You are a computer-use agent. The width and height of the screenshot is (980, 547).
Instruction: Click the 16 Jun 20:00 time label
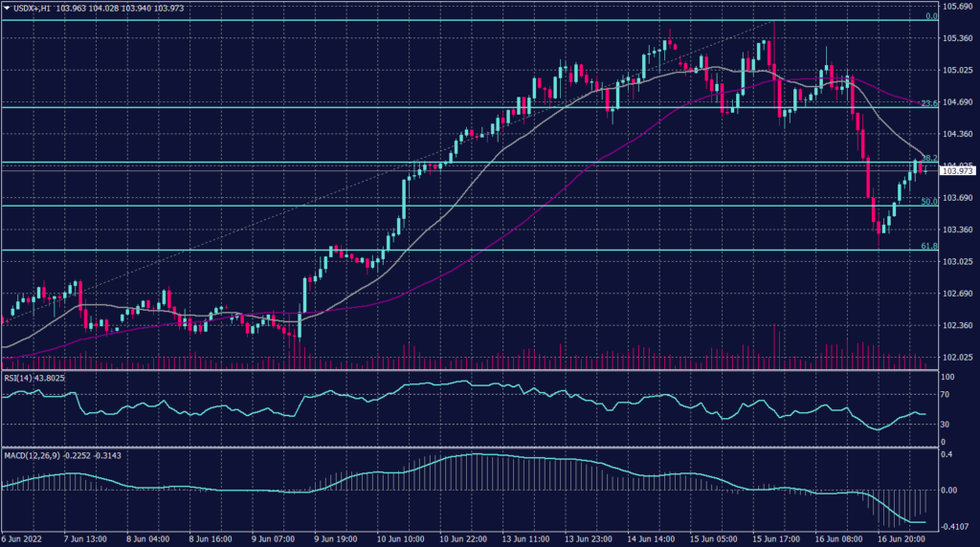point(901,539)
